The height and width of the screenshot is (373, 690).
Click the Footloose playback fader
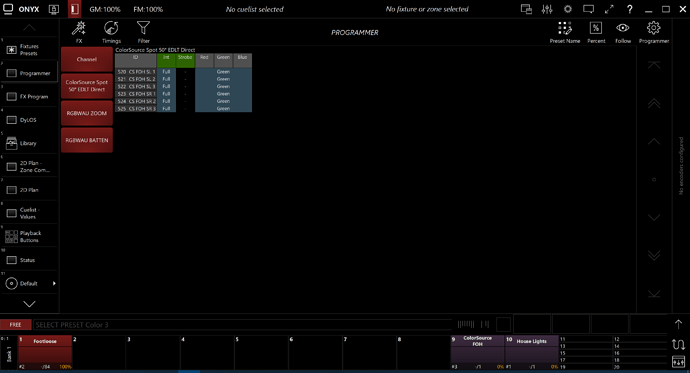click(x=45, y=352)
